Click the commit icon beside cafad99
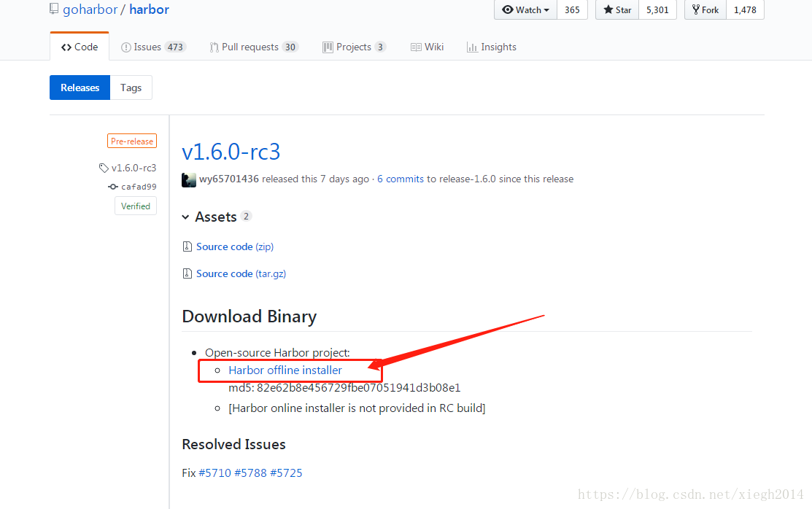This screenshot has width=812, height=509. [113, 187]
